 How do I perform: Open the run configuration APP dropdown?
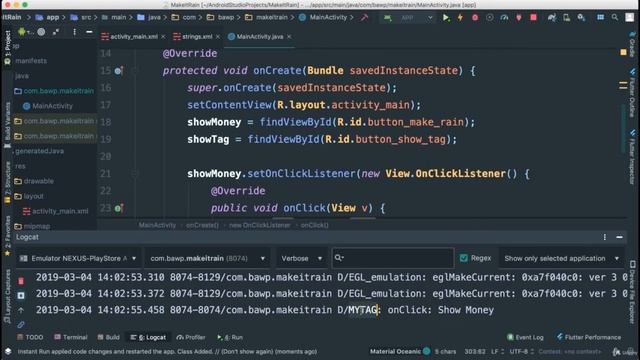[408, 18]
